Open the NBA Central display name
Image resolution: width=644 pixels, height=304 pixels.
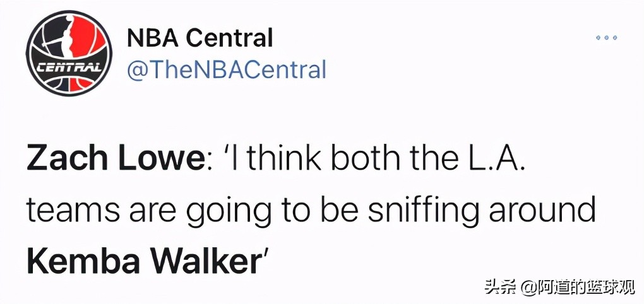pos(200,38)
